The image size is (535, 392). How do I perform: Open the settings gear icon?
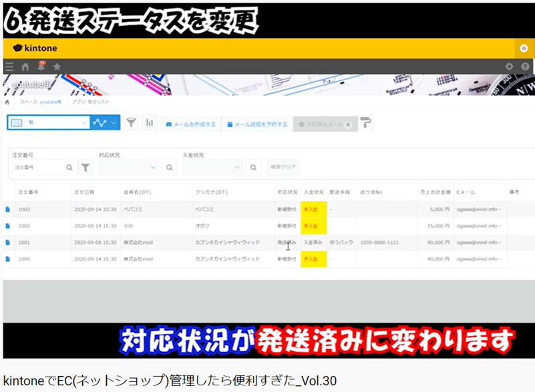(510, 65)
